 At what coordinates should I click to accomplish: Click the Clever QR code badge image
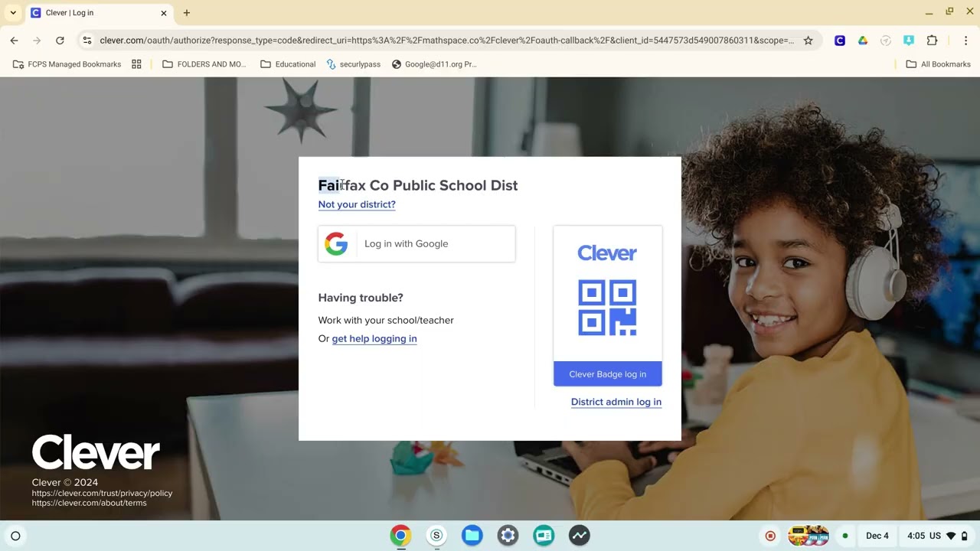point(607,308)
